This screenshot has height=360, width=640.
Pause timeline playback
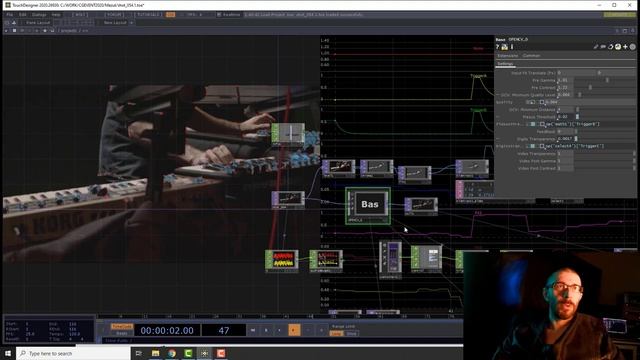(x=267, y=330)
